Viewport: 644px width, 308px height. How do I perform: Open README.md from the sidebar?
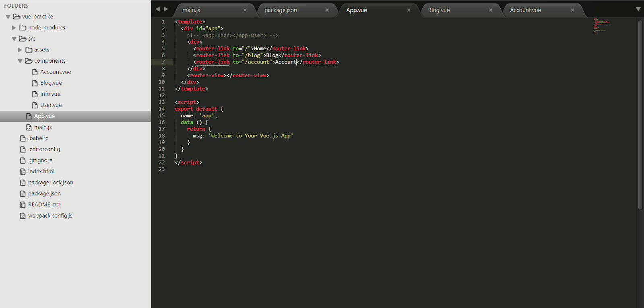44,205
